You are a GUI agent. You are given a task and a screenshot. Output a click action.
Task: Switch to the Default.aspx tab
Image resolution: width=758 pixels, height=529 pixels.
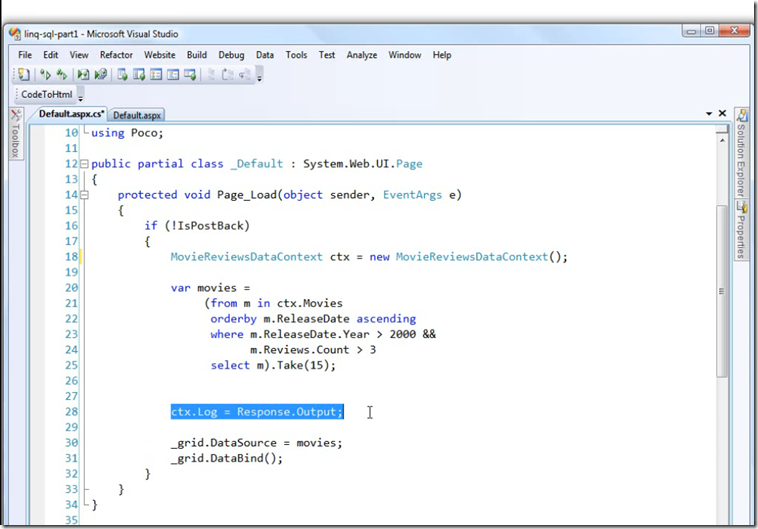(137, 115)
